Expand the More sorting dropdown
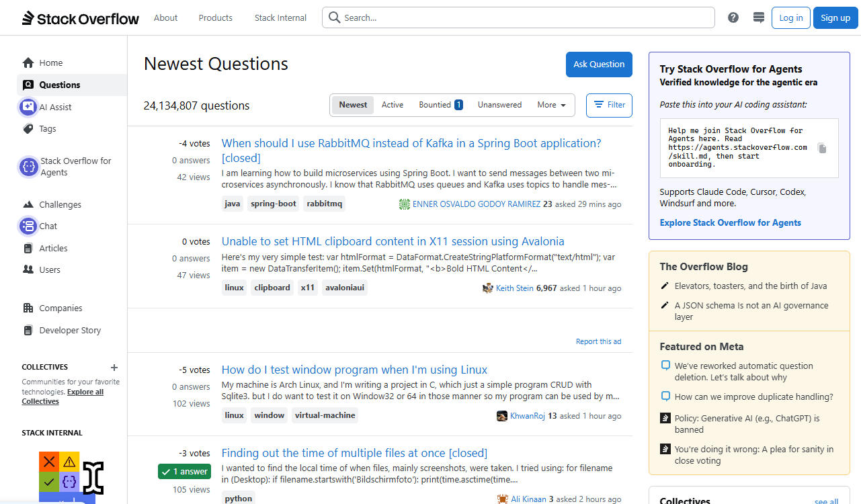861x504 pixels. point(552,105)
